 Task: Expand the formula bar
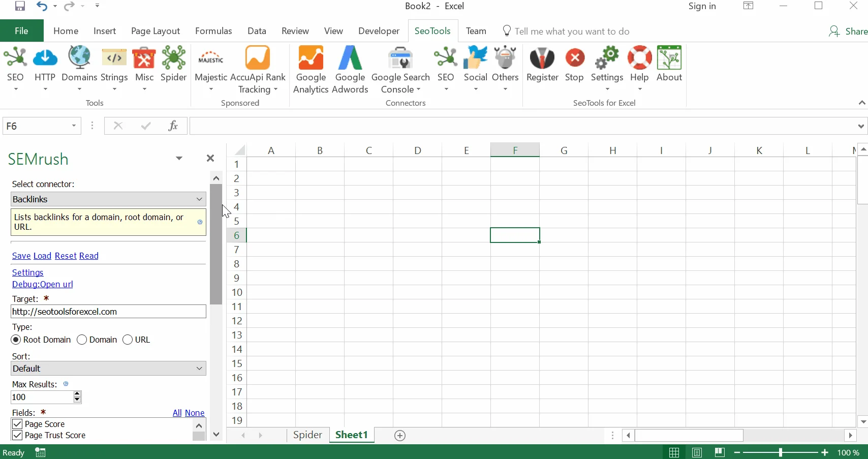click(861, 126)
